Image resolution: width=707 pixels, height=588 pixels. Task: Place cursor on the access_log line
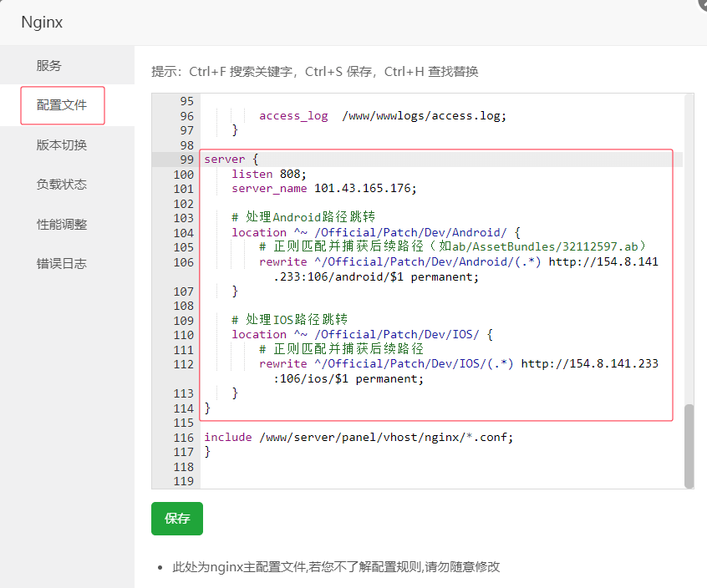pyautogui.click(x=383, y=116)
